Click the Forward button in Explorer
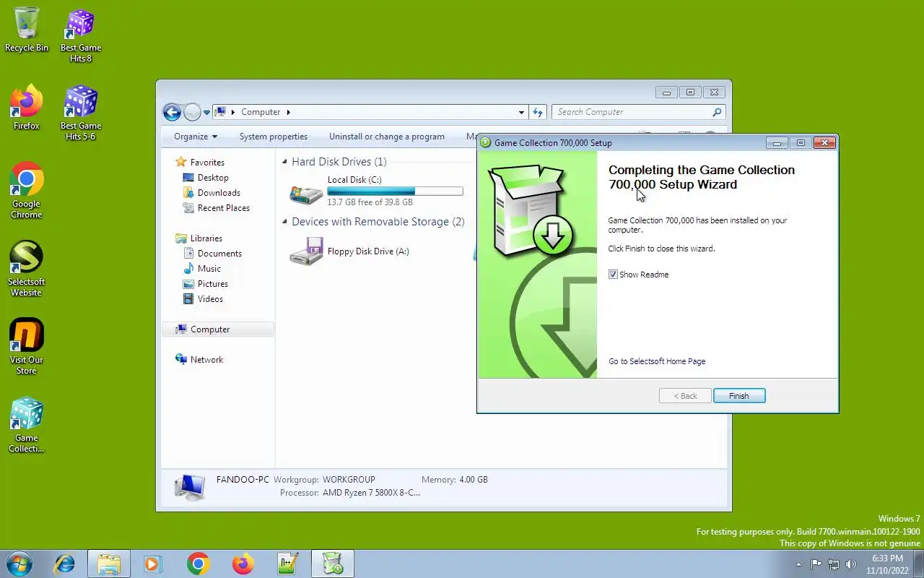The height and width of the screenshot is (578, 924). pos(192,112)
